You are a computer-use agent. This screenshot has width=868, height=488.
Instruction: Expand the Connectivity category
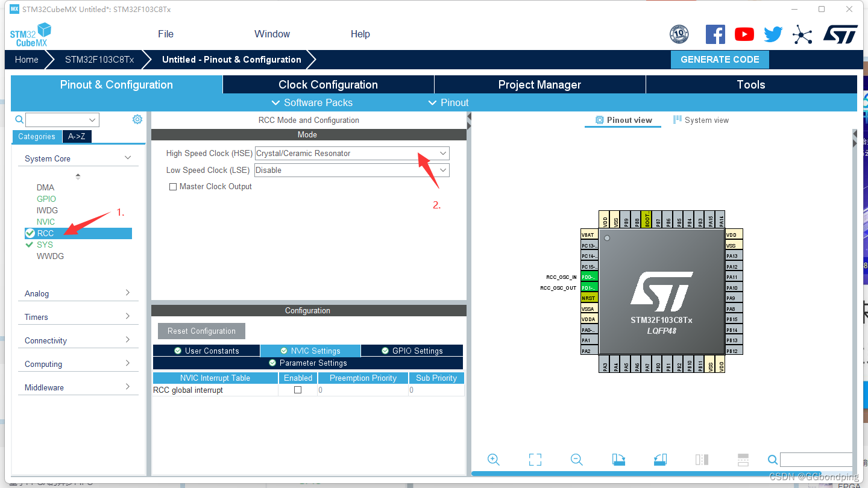(x=78, y=340)
